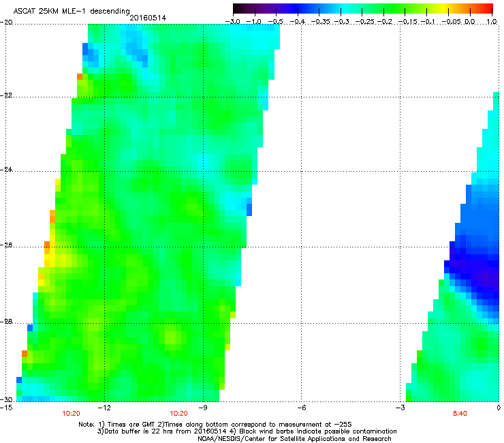Image resolution: width=504 pixels, height=443 pixels.
Task: Select the -0.5 color scale label
Action: [275, 22]
